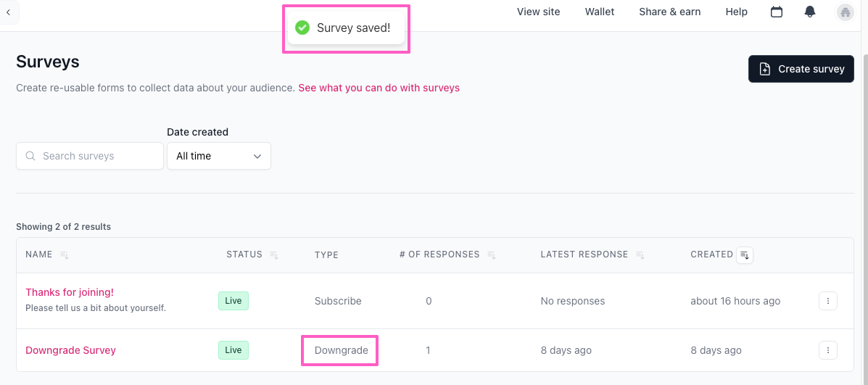
Task: Click View site in top navigation
Action: coord(538,12)
